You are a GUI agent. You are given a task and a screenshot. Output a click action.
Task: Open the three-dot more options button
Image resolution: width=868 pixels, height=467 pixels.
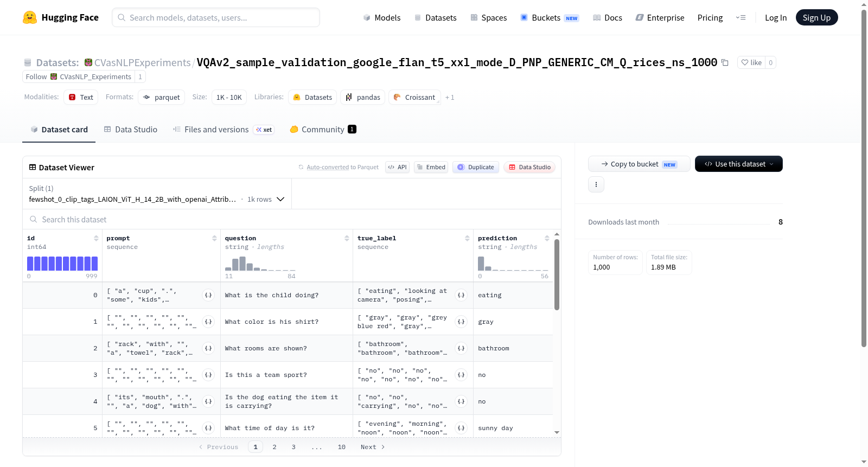[596, 184]
